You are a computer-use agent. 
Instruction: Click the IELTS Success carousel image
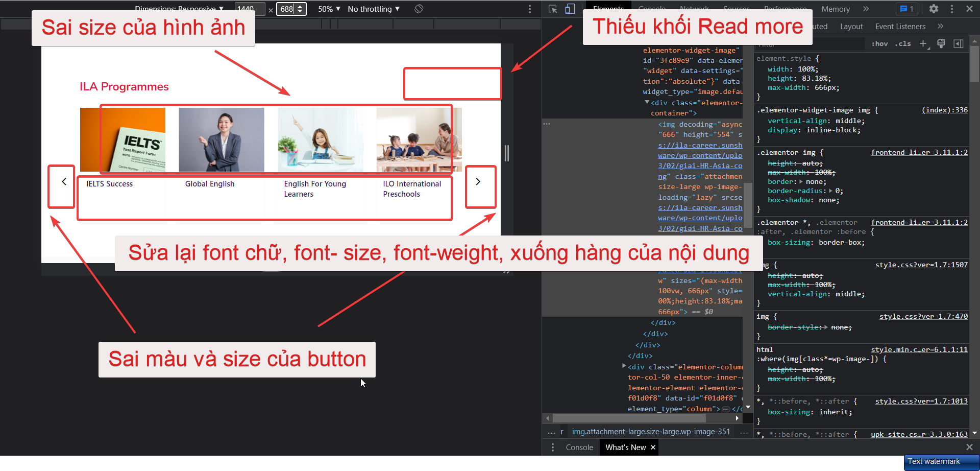tap(122, 139)
